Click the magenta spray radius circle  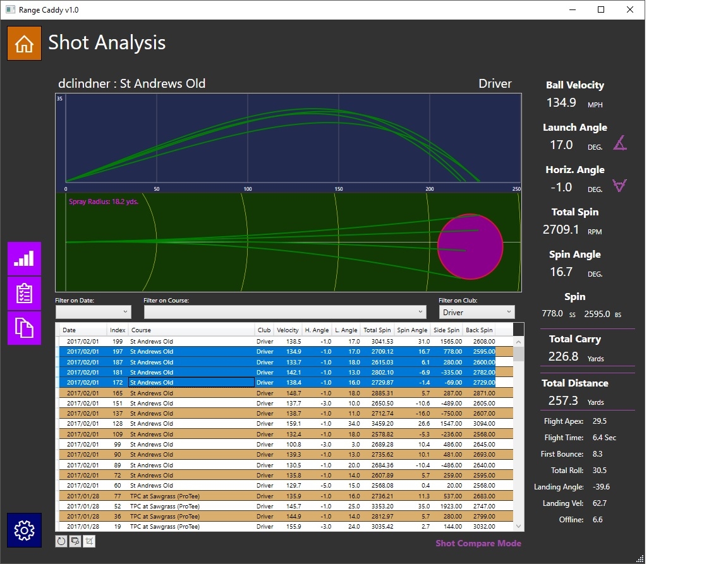[470, 247]
